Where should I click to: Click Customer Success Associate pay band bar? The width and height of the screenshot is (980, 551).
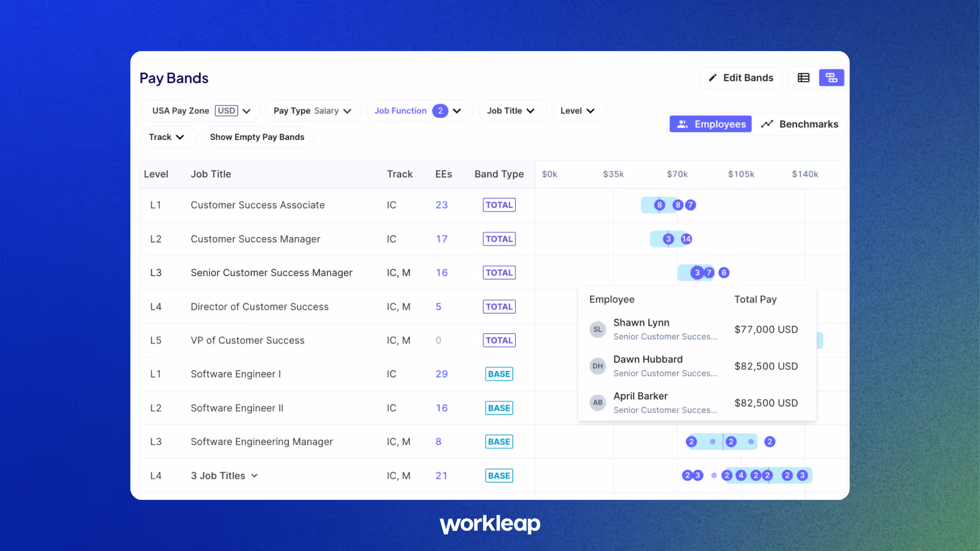648,205
